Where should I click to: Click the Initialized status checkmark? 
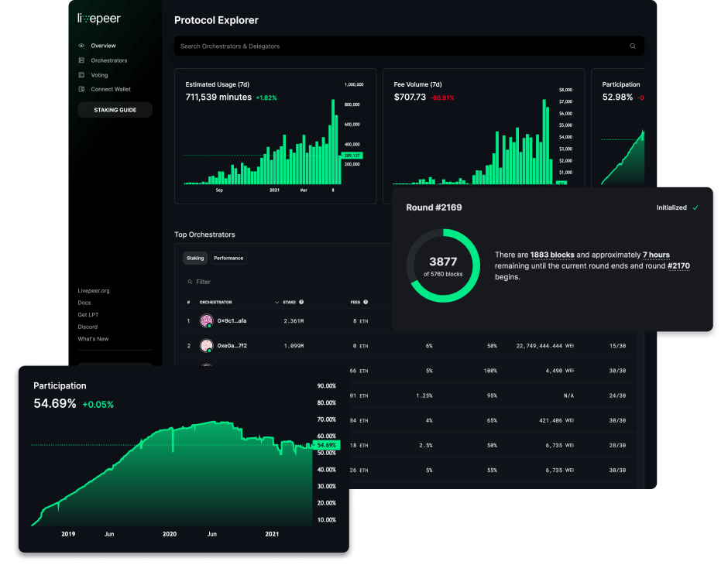click(x=695, y=207)
